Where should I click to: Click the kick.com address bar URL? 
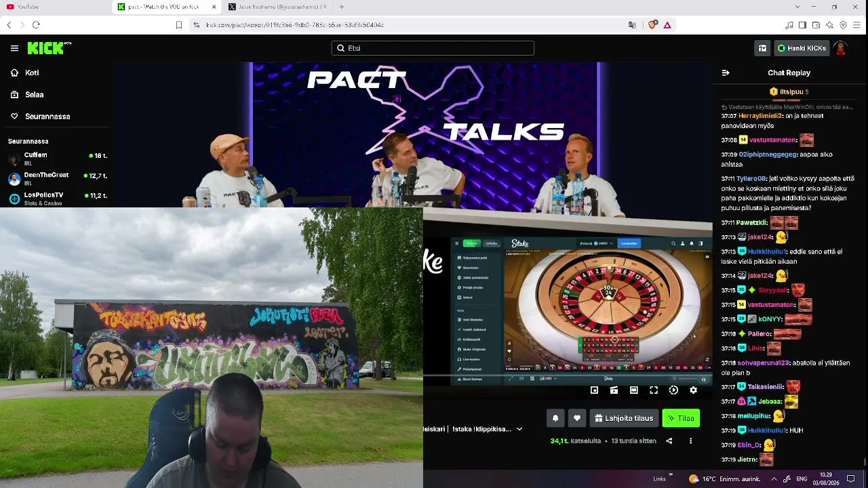click(295, 25)
